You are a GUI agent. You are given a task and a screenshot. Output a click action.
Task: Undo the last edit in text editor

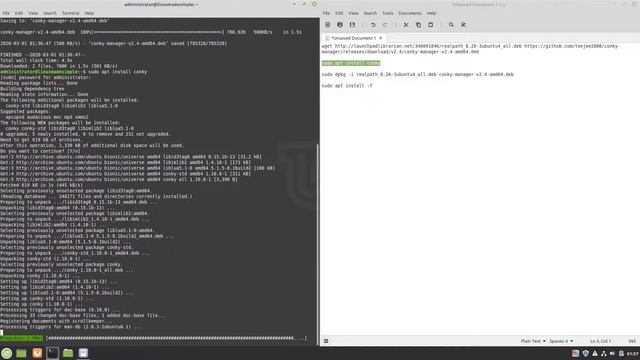pyautogui.click(x=373, y=25)
